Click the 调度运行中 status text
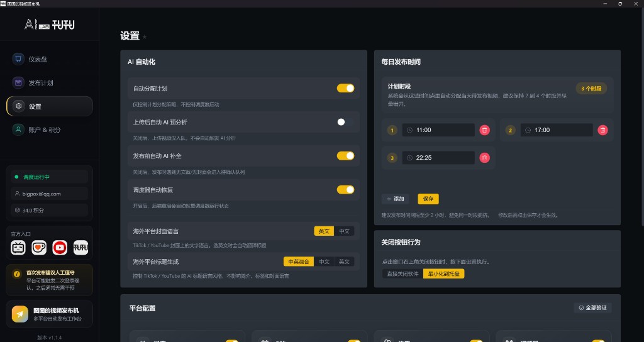Screen dimensions: 644x342 coord(36,177)
